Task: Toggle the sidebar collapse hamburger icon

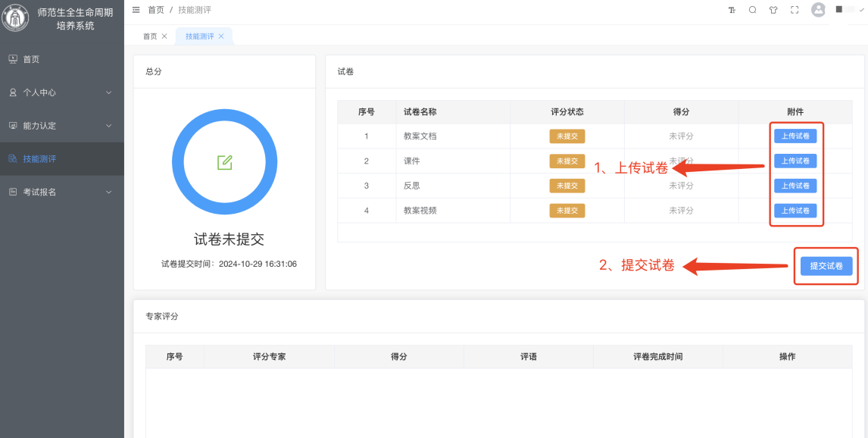Action: coord(136,10)
